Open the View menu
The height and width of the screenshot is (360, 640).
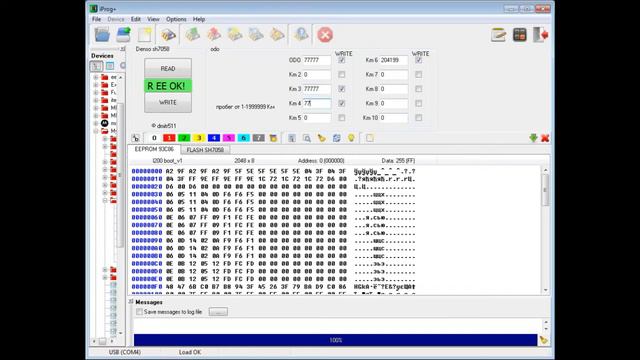coord(153,19)
